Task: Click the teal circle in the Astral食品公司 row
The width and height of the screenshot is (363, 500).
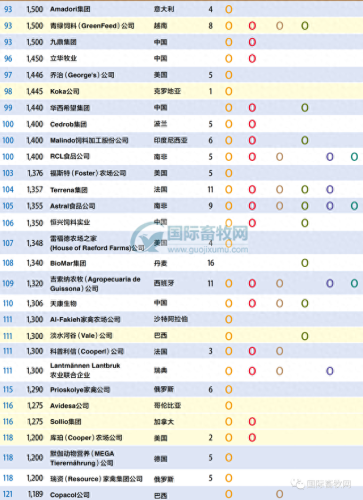Action: [354, 206]
